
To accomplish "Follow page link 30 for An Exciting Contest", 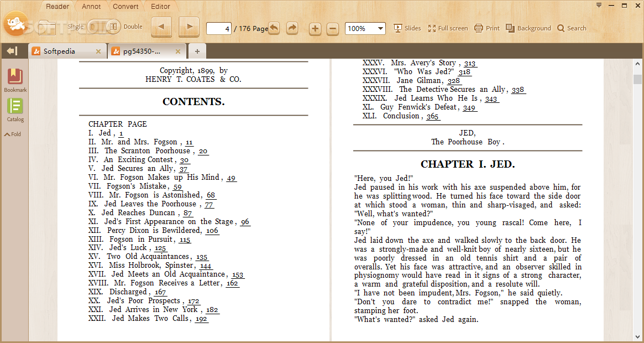I will tap(185, 160).
